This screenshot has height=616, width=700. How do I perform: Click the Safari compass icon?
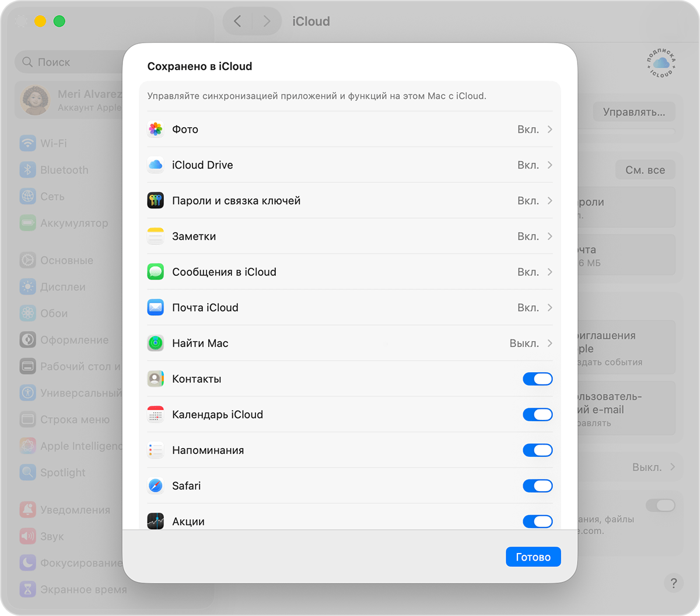(x=155, y=485)
